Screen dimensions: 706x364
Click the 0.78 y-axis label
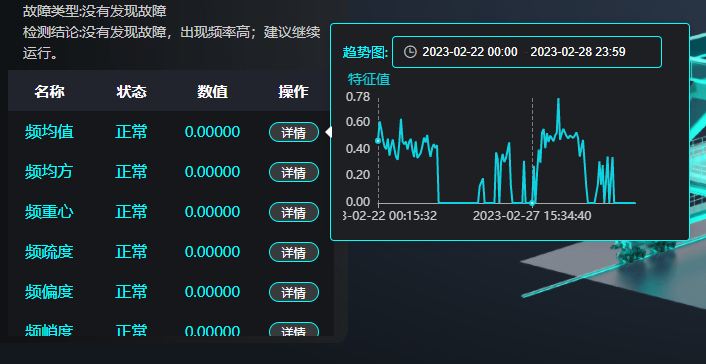click(x=358, y=96)
